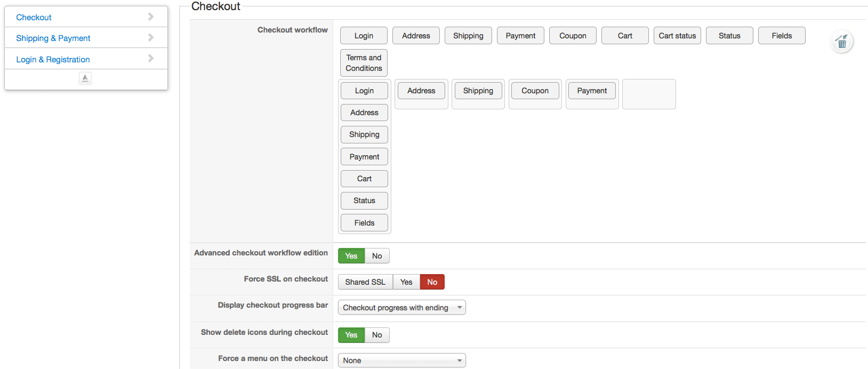
Task: Set Advanced checkout workflow edition to No
Action: pos(377,256)
